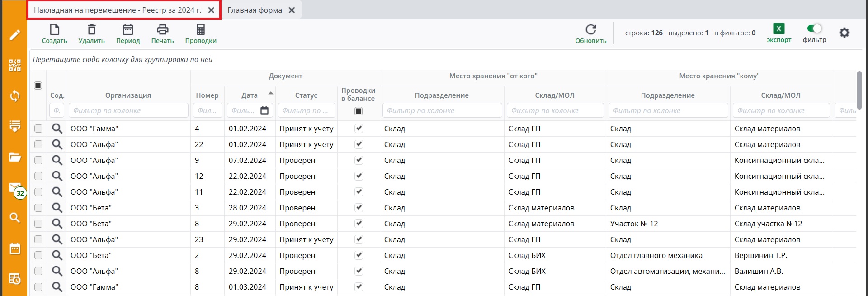Click the QR code icon in sidebar
The height and width of the screenshot is (296, 868).
pos(15,65)
